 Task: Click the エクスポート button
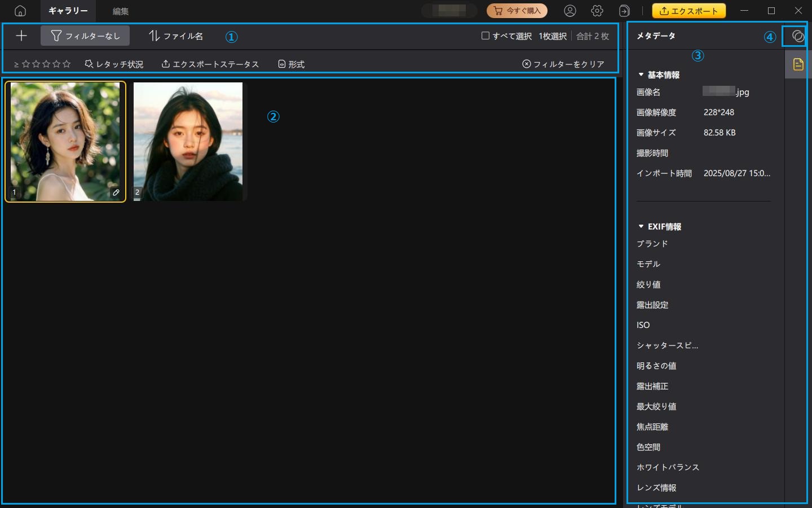point(689,11)
